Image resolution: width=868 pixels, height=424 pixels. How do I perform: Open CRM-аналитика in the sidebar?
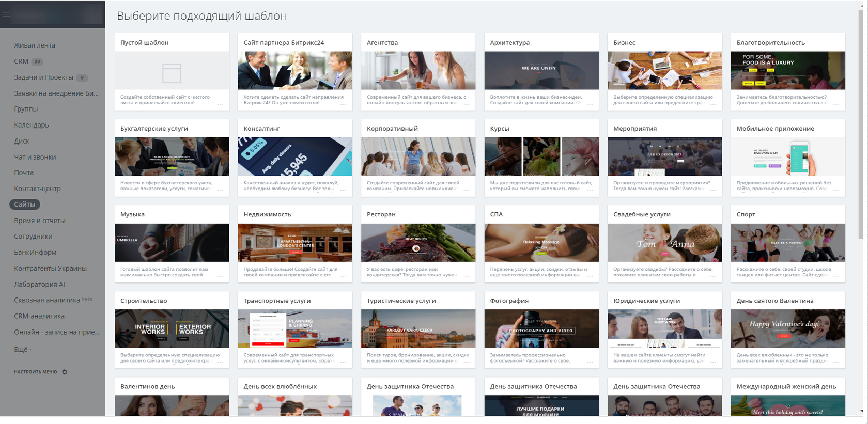click(x=39, y=316)
